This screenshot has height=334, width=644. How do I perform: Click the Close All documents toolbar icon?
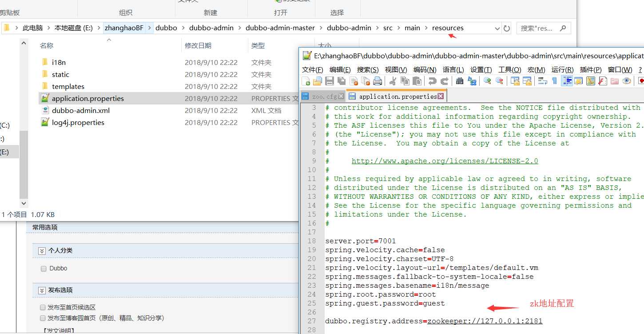(x=366, y=81)
